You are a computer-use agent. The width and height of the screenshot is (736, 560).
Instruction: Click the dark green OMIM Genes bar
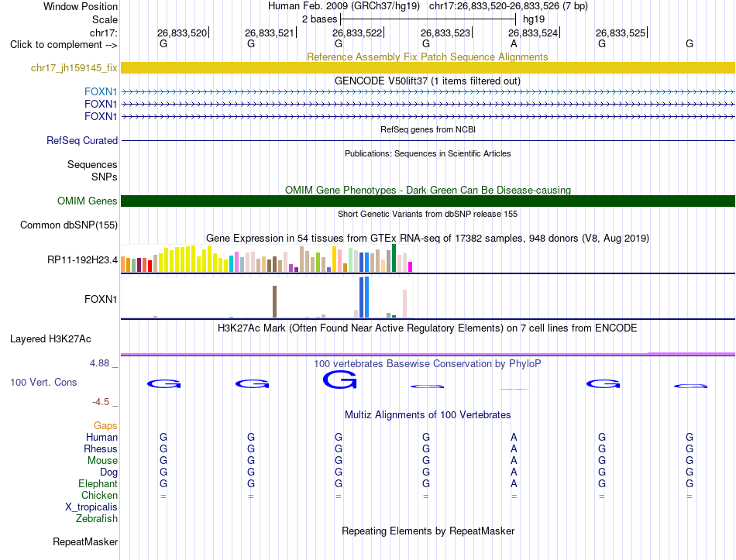[x=428, y=201]
